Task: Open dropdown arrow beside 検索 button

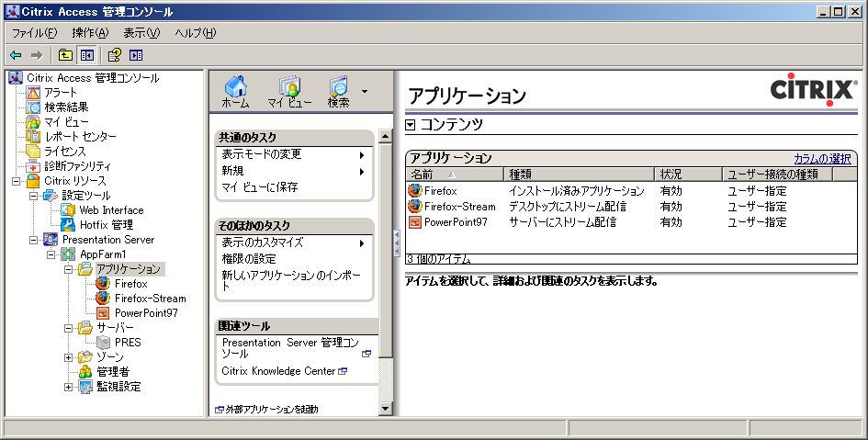Action: [365, 91]
